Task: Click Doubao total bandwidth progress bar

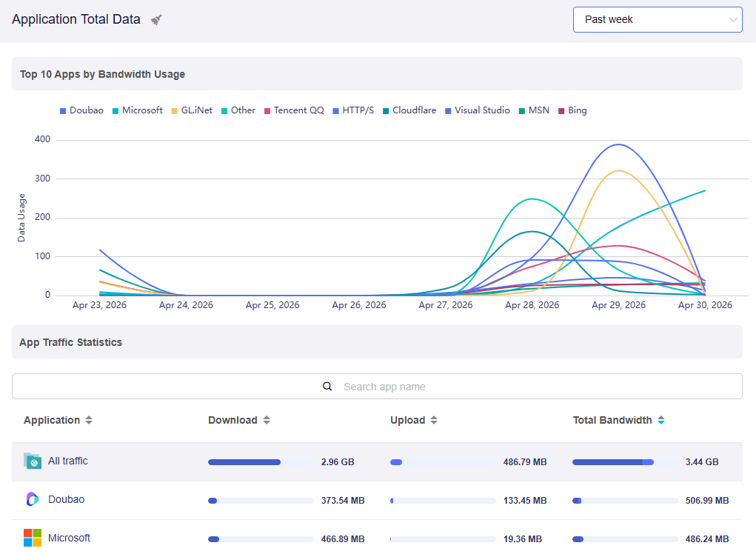Action: coord(625,501)
